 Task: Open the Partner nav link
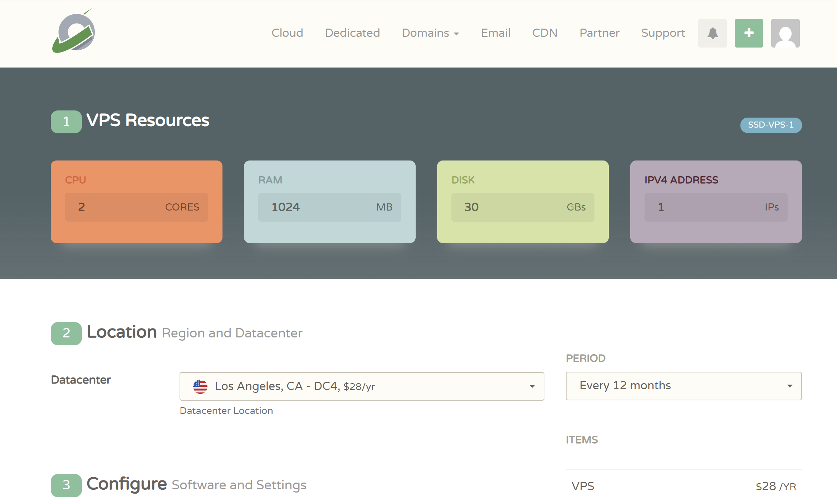coord(599,33)
